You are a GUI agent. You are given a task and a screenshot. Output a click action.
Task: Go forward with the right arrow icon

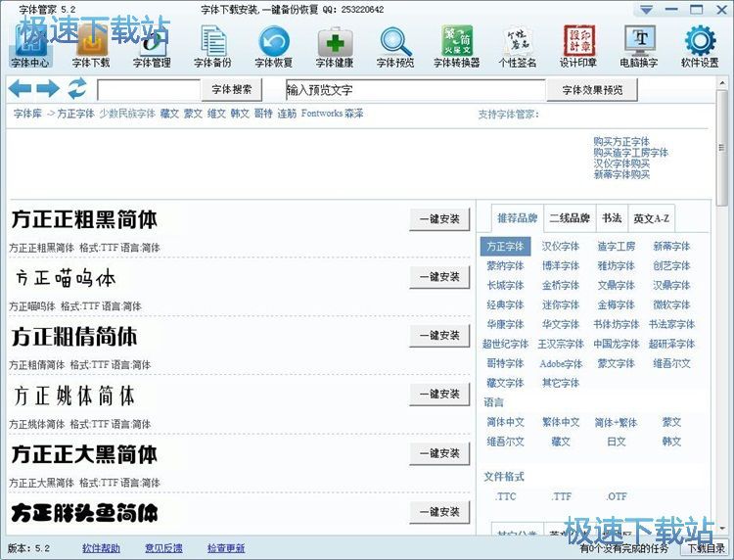pos(48,88)
